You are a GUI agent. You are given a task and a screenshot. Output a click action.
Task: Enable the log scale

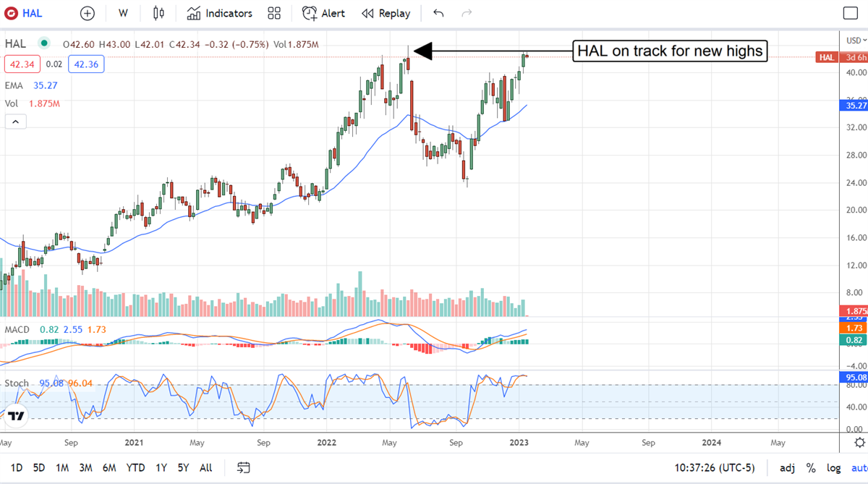tap(833, 467)
